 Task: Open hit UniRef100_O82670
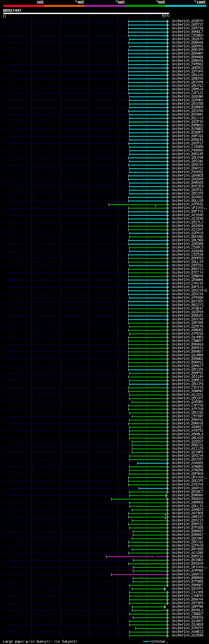point(187,39)
